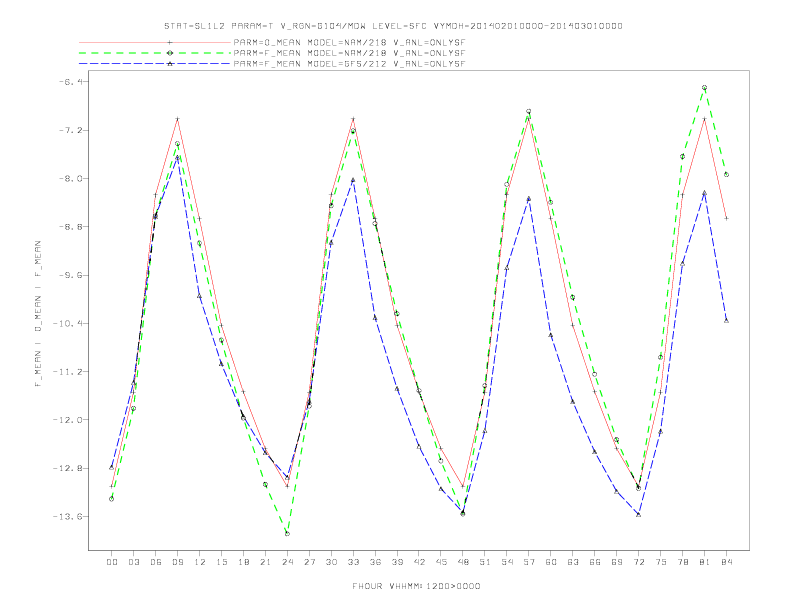This screenshot has height=612, width=792.
Task: Click the green dashed line sample in legend
Action: click(155, 53)
